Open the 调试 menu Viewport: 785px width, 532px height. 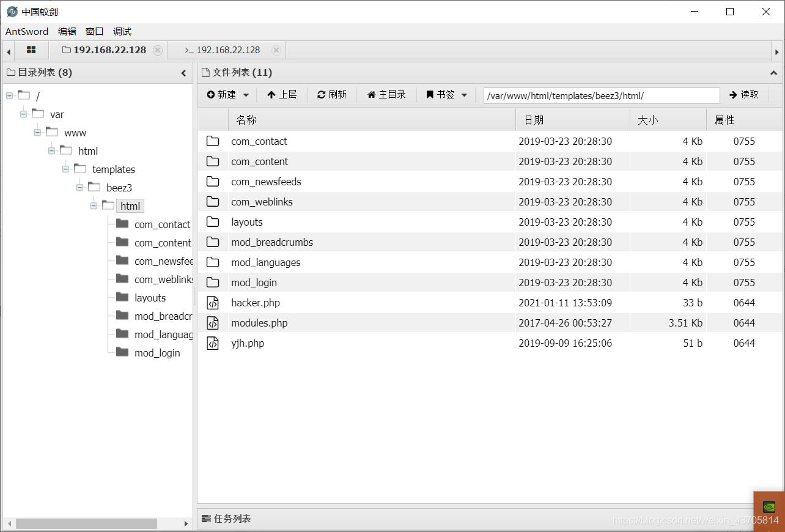pos(122,32)
